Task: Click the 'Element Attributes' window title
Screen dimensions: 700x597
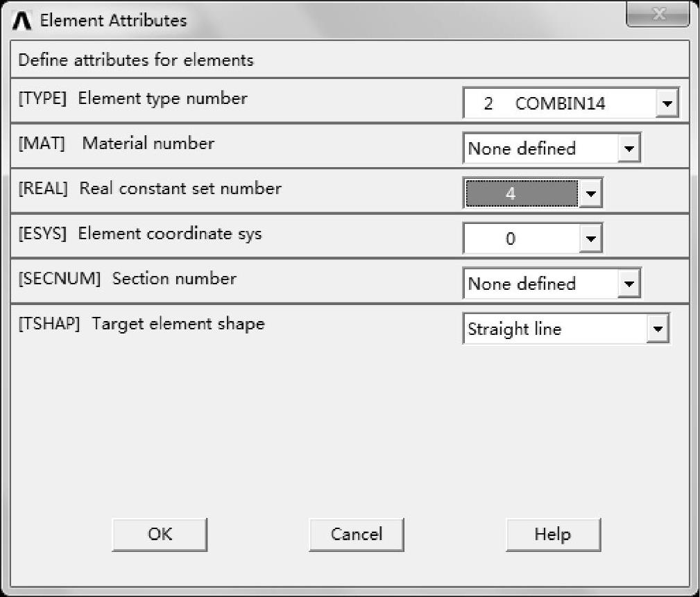Action: pyautogui.click(x=113, y=20)
